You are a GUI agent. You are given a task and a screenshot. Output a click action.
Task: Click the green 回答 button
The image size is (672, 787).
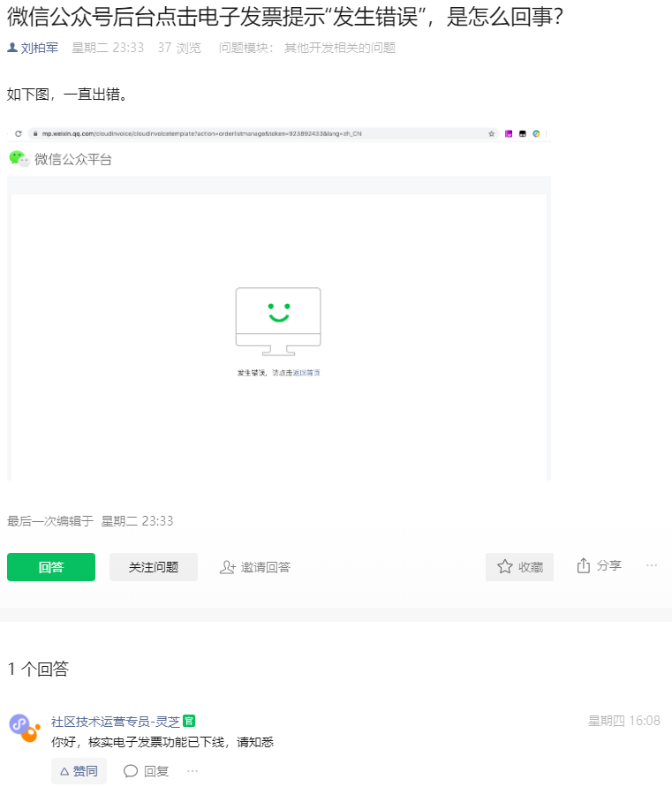[51, 567]
